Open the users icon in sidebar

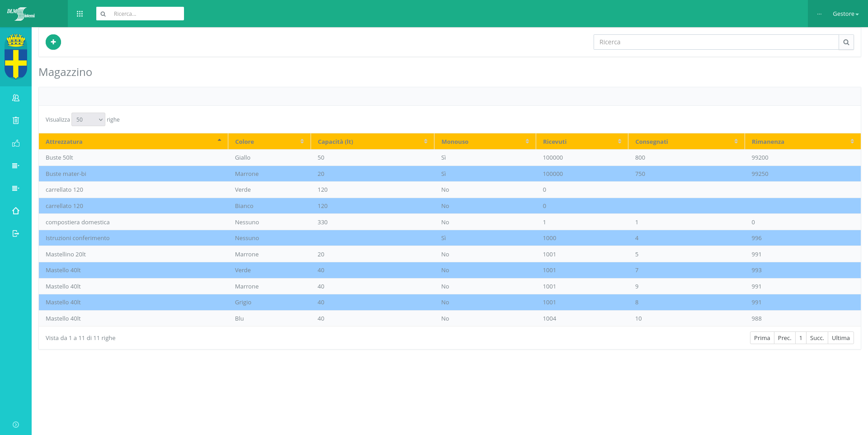pyautogui.click(x=16, y=98)
